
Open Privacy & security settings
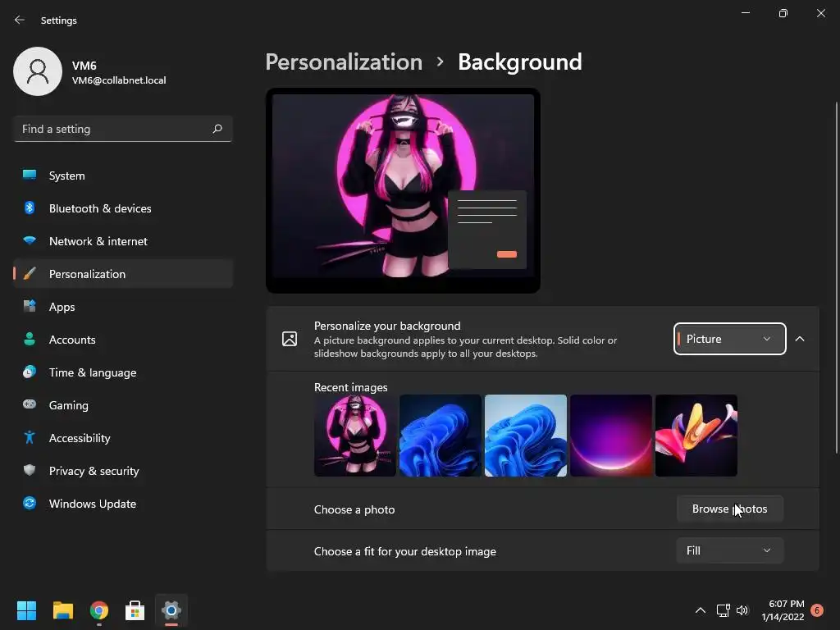click(x=123, y=471)
